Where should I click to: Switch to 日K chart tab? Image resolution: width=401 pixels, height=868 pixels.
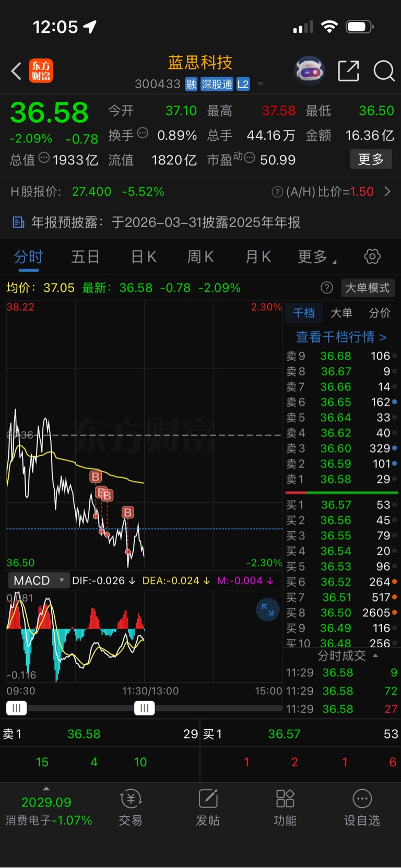coord(143,257)
